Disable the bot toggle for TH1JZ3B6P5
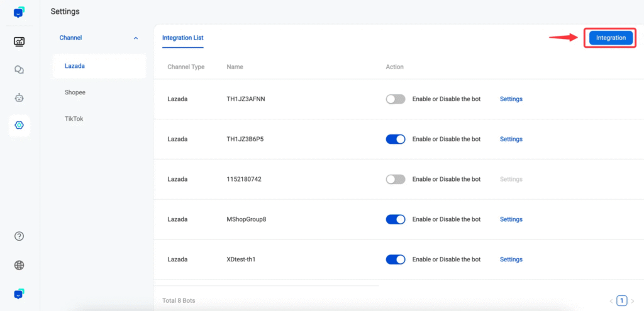Image resolution: width=644 pixels, height=311 pixels. (x=396, y=139)
